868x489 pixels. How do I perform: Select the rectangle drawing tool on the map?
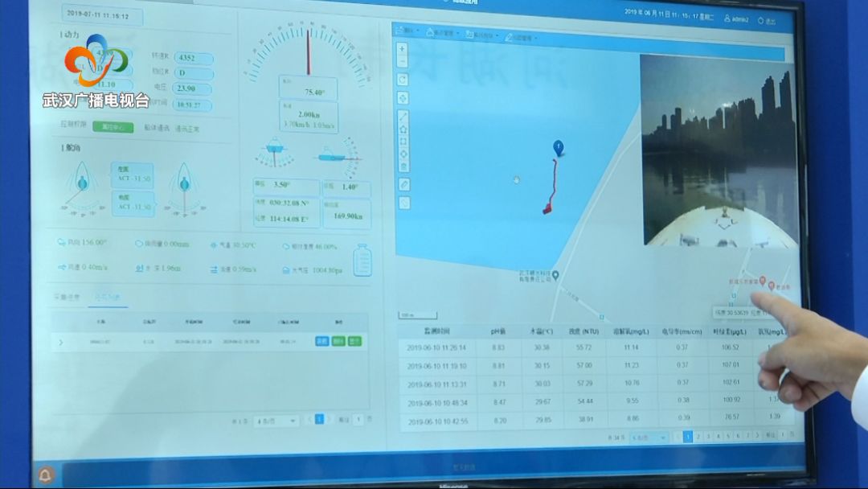[403, 142]
